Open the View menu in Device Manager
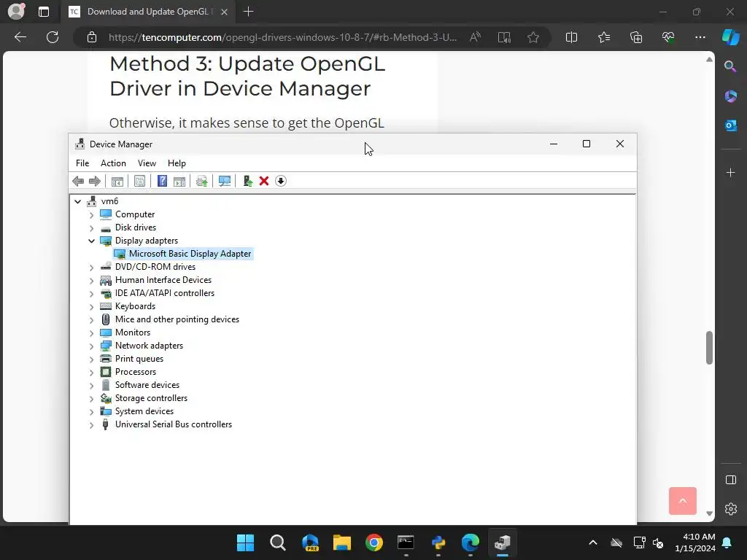Image resolution: width=747 pixels, height=560 pixels. point(147,163)
